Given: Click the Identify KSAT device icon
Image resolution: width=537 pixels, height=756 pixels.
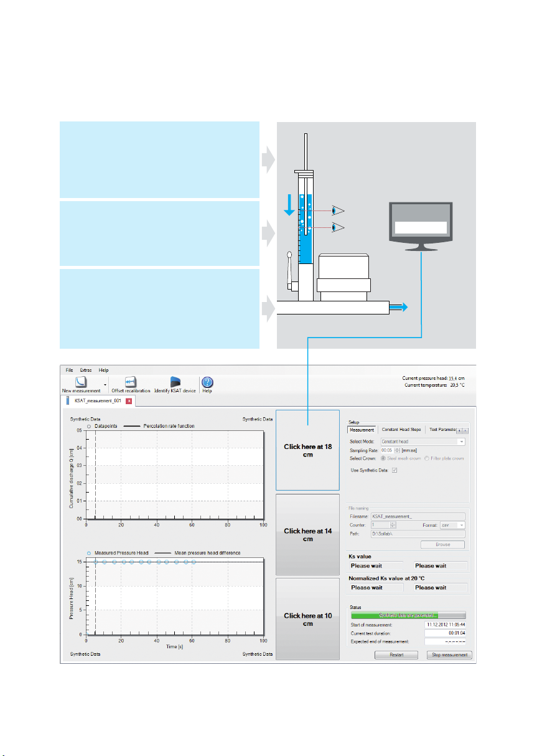Looking at the screenshot, I should click(x=175, y=382).
